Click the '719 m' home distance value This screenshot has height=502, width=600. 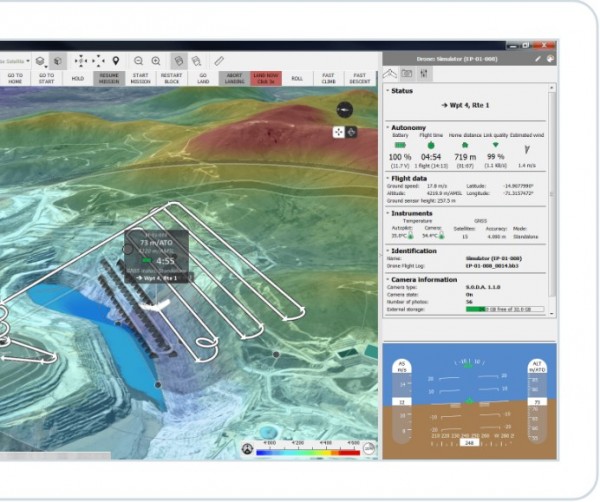coord(465,157)
